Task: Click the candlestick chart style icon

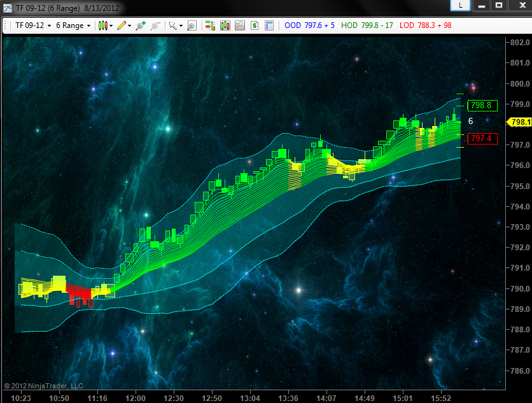Action: coord(103,25)
